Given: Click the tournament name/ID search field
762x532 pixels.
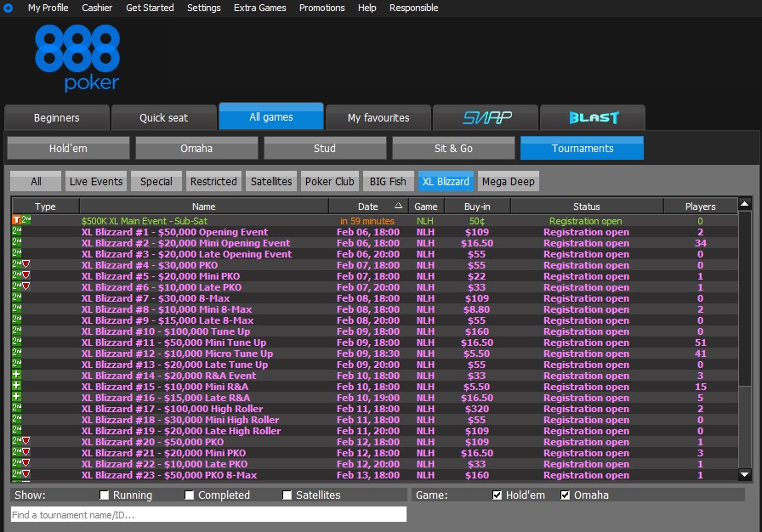Looking at the screenshot, I should click(208, 515).
